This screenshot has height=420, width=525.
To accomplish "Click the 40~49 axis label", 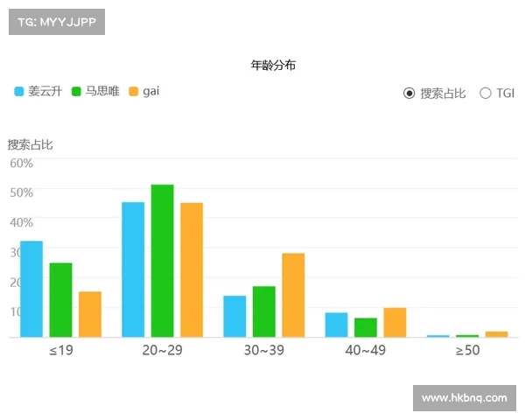I will pyautogui.click(x=366, y=350).
